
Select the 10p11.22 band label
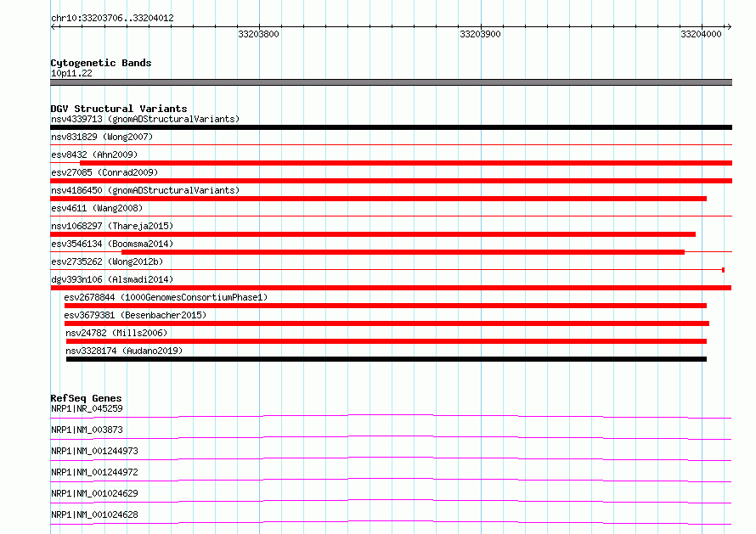tap(71, 73)
